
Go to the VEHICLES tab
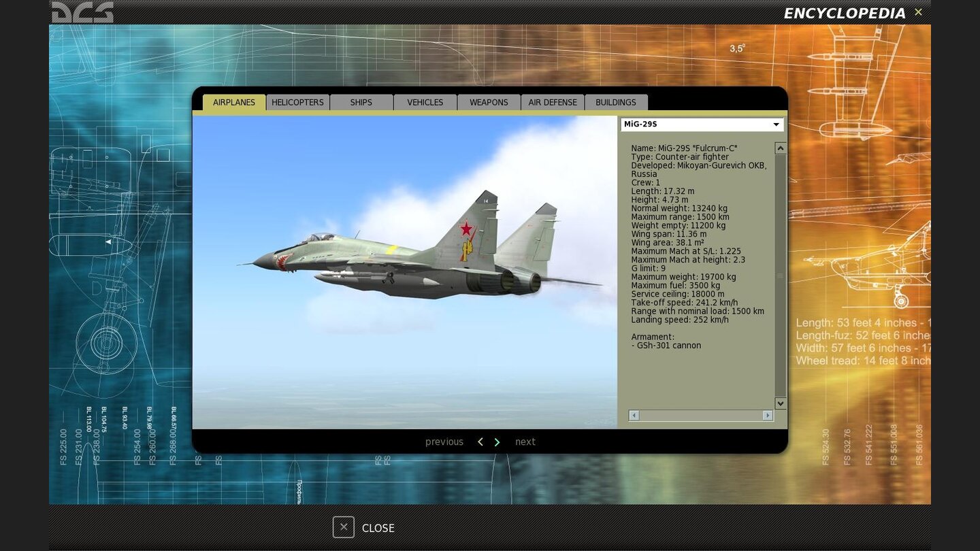point(425,102)
